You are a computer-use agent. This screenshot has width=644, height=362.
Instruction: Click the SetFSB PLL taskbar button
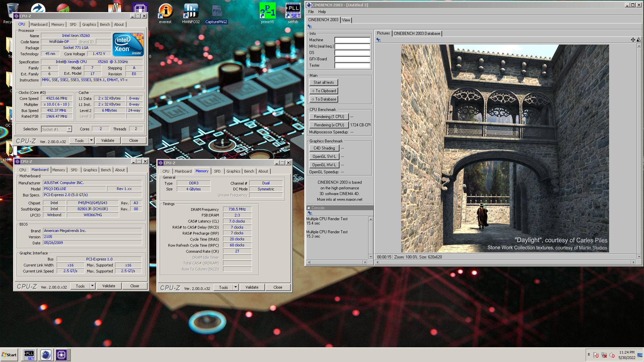point(29,355)
